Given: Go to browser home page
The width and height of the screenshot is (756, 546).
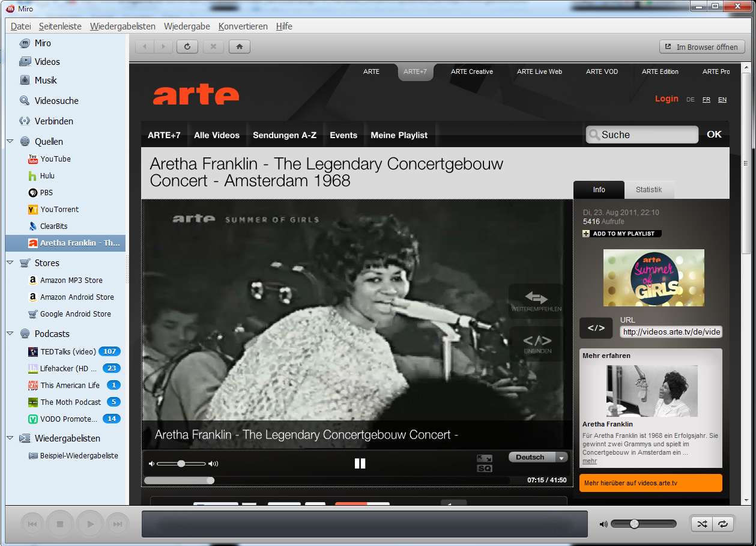Looking at the screenshot, I should [x=240, y=47].
